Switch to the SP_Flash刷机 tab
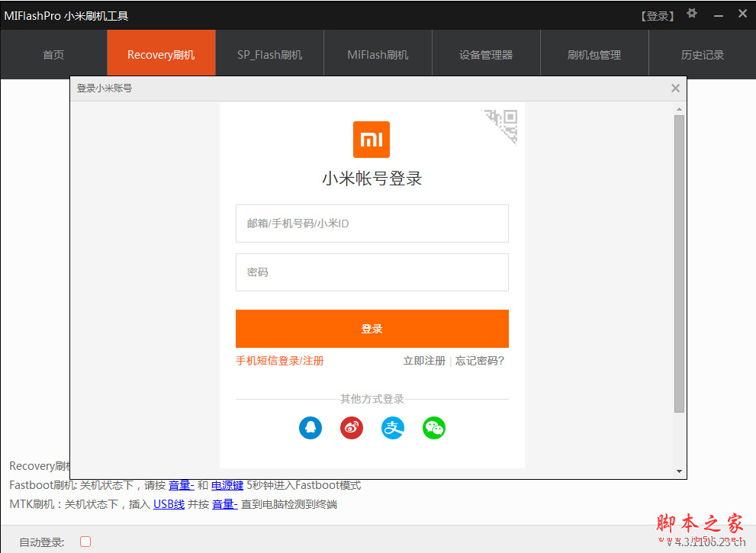Screen dimensions: 756x553 [269, 55]
